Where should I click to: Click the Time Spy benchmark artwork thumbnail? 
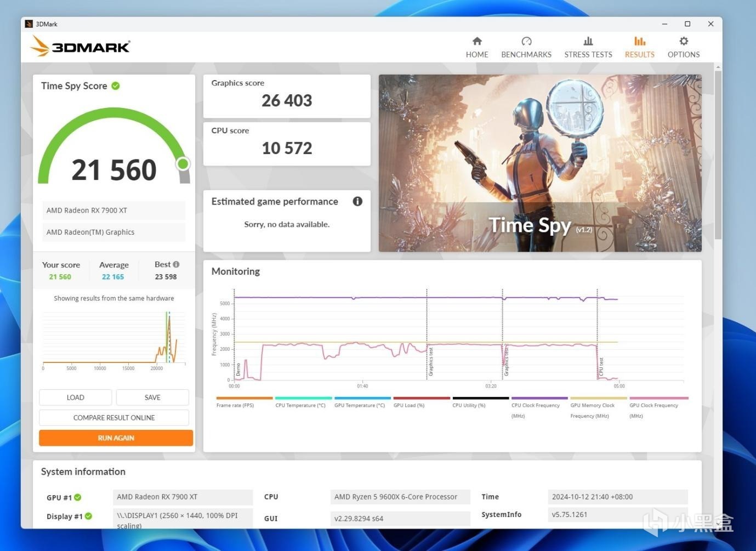540,163
